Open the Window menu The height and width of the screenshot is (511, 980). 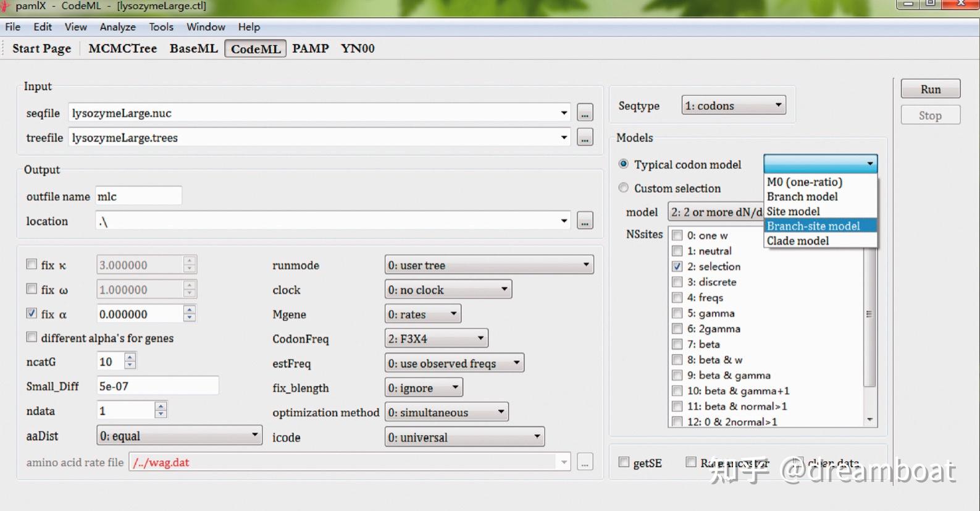[206, 27]
